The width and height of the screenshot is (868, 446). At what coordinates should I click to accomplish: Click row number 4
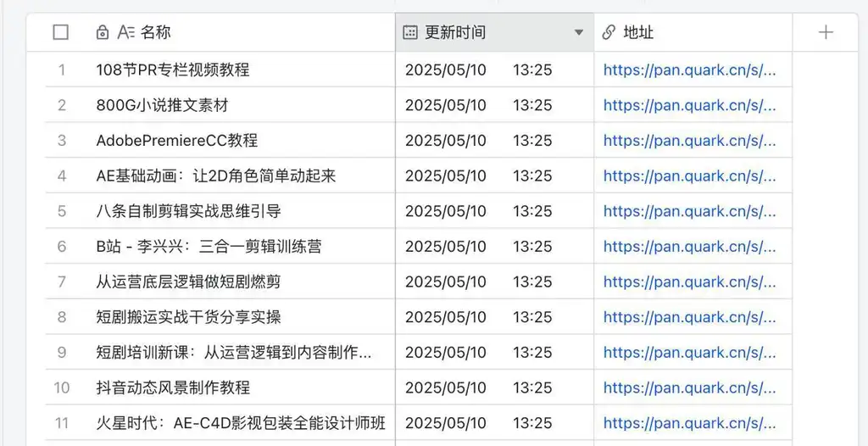[61, 176]
